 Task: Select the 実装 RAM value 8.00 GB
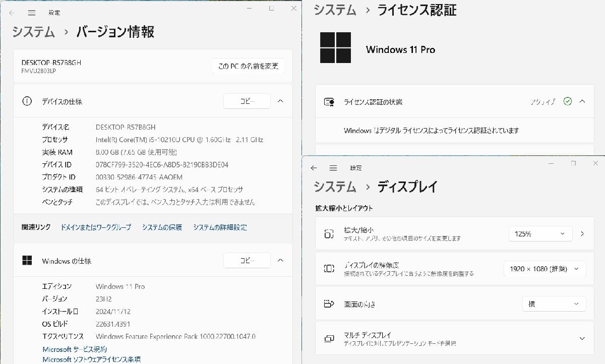[x=136, y=152]
